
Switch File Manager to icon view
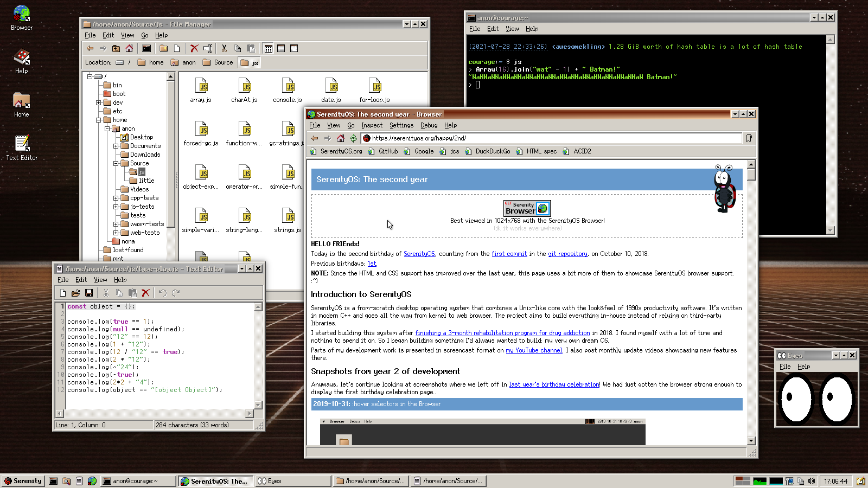[269, 48]
